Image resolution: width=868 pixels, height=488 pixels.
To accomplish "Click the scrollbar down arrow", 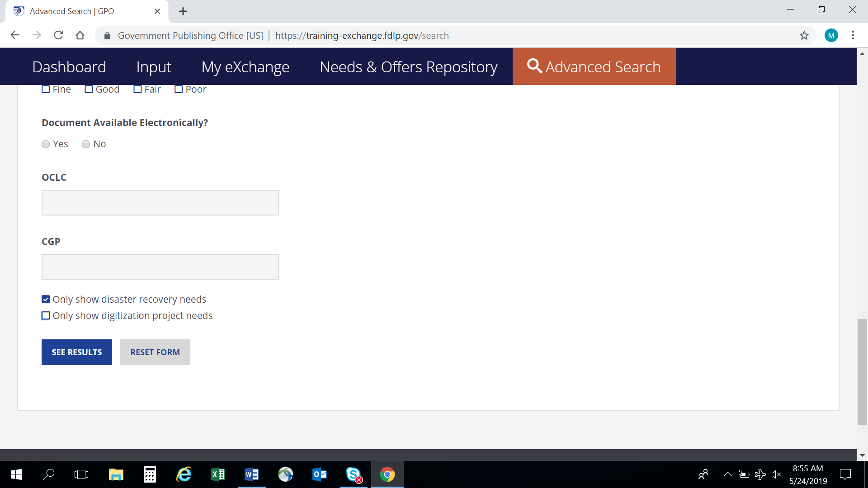I will pyautogui.click(x=862, y=455).
